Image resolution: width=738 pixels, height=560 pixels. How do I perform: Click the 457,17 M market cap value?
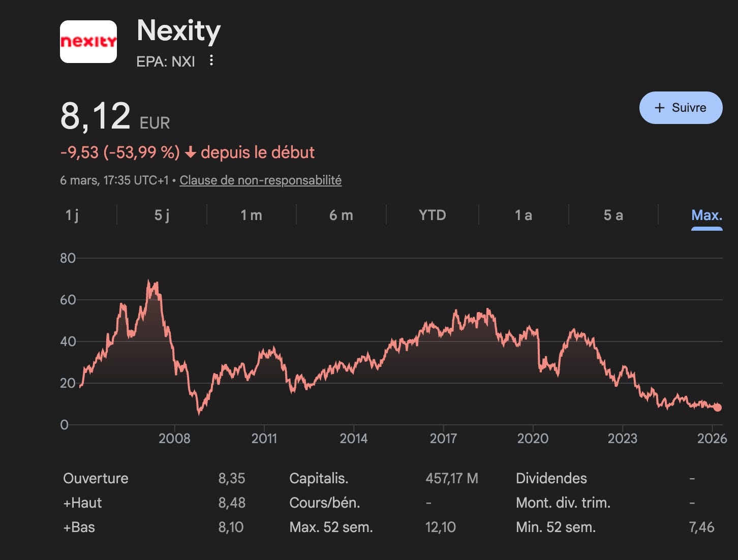[x=452, y=478]
